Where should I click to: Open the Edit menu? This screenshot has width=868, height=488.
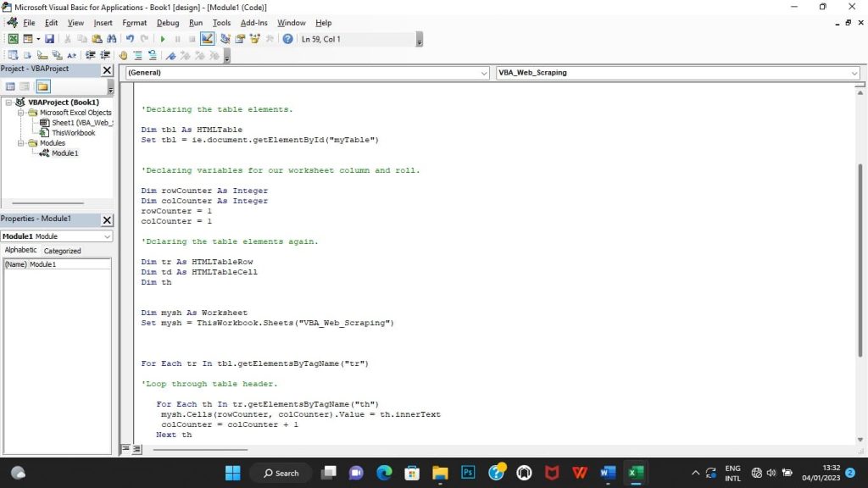pos(51,23)
